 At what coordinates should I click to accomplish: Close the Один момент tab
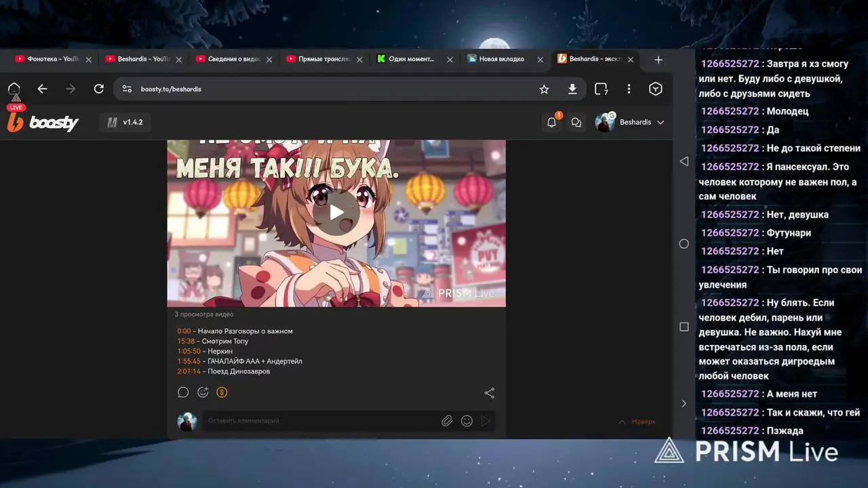click(450, 60)
